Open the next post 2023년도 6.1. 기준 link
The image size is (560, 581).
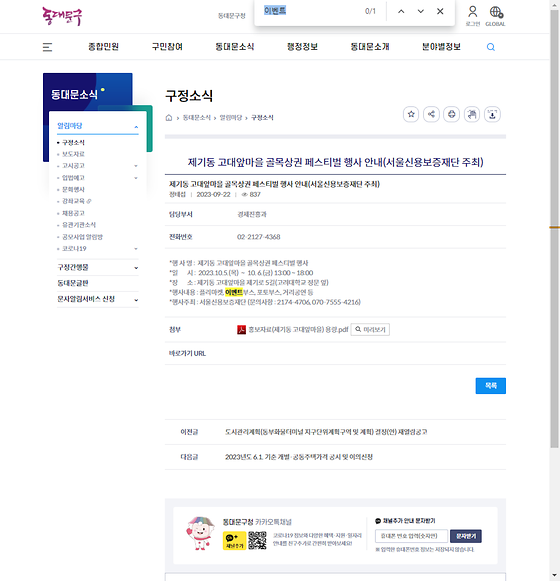pyautogui.click(x=299, y=457)
